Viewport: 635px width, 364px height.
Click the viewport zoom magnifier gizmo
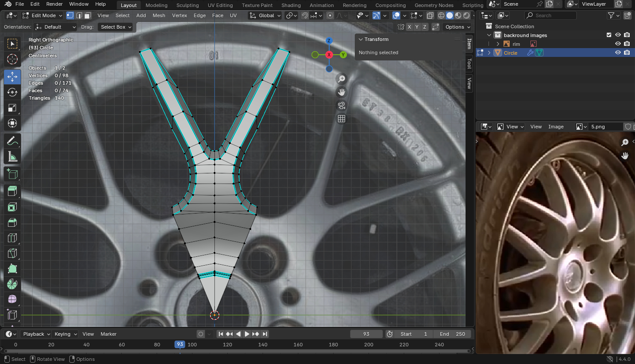tap(341, 79)
